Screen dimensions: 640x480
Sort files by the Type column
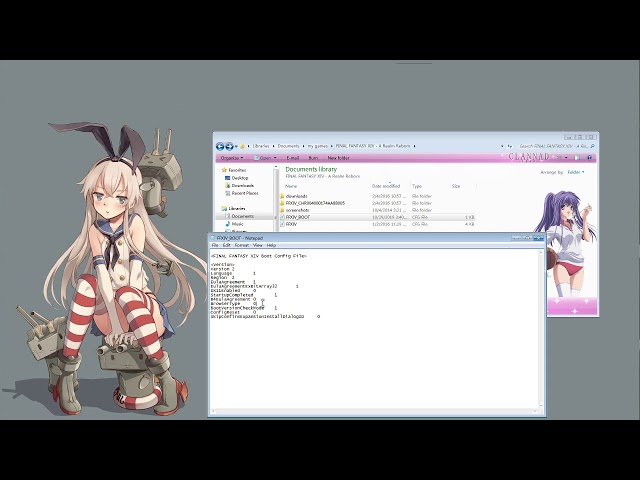[417, 186]
